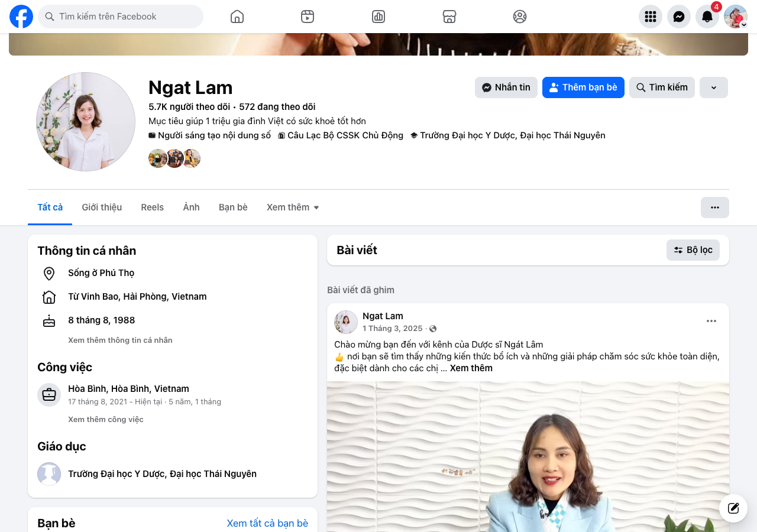Expand the pinned post text with Xem thêm
This screenshot has width=757, height=532.
tap(471, 368)
